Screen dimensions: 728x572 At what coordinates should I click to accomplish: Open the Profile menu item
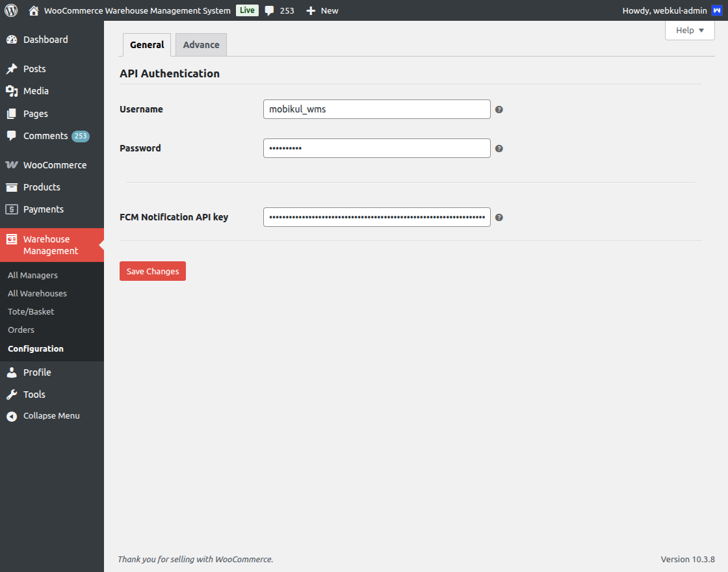pos(37,372)
